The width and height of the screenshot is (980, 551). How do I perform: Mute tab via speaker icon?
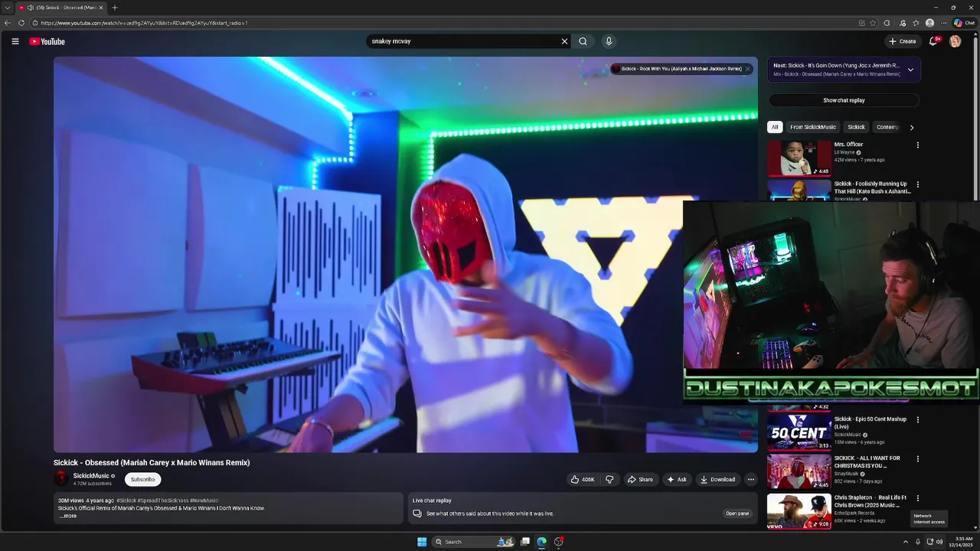coord(31,8)
